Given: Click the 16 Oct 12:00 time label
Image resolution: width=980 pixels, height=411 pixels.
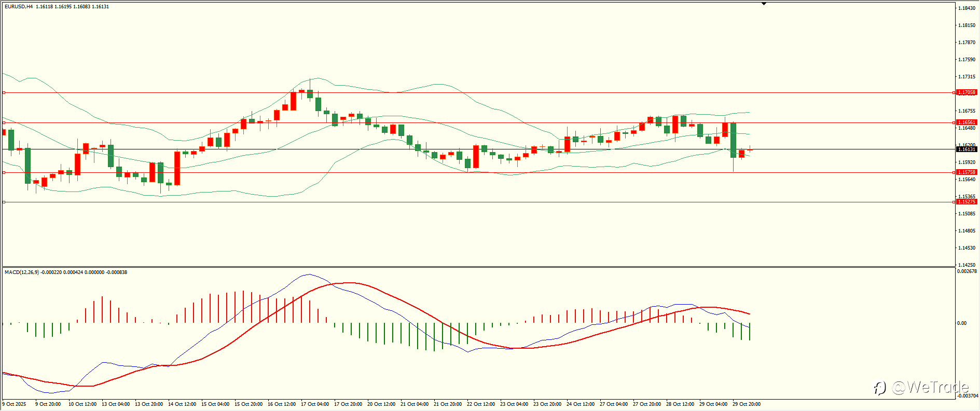Looking at the screenshot, I should (x=282, y=404).
